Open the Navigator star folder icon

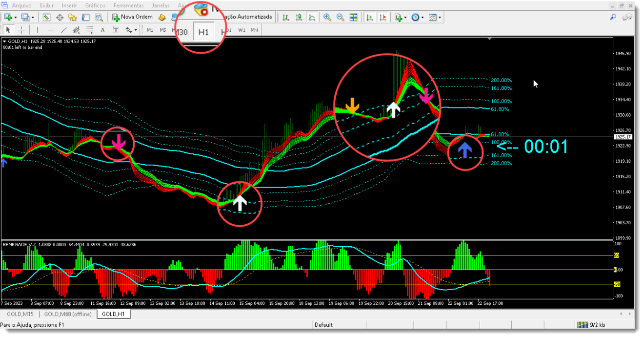tap(73, 17)
